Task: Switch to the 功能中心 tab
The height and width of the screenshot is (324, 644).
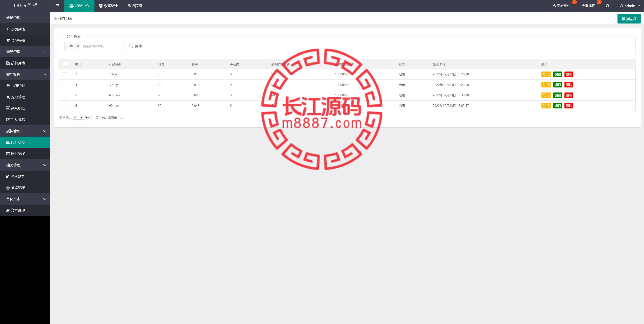Action: 79,6
